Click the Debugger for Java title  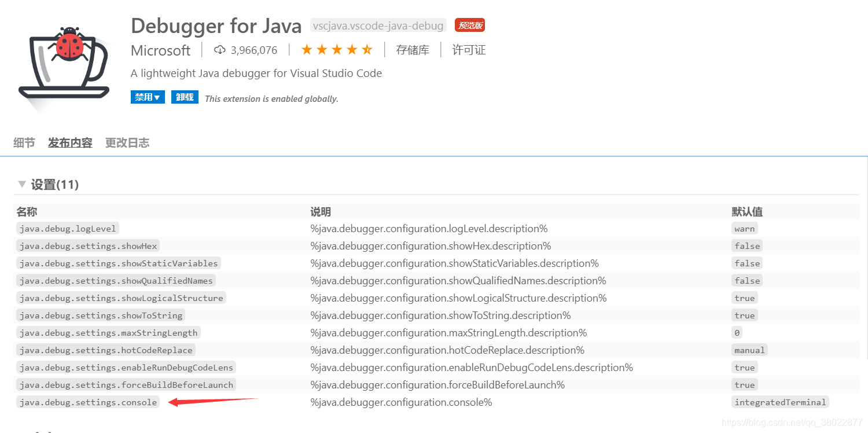216,26
